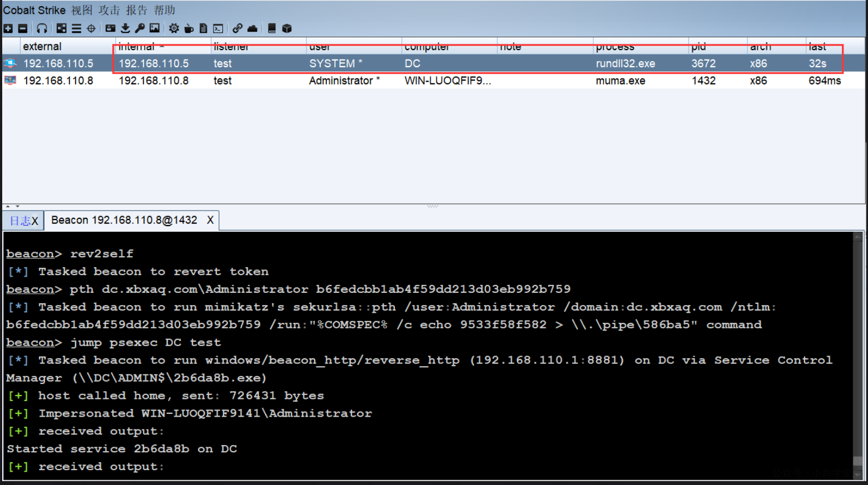Click the 'jump psexec DC test' console line

[x=113, y=342]
